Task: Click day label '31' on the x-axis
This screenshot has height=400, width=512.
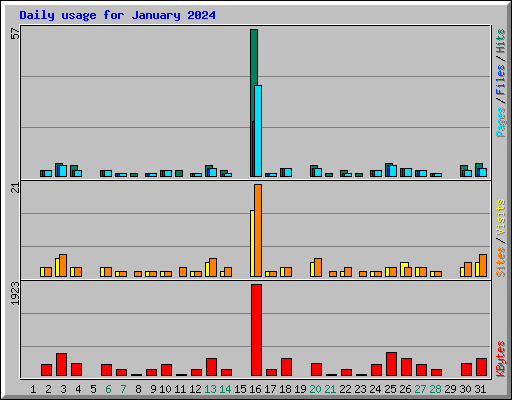Action: 480,389
